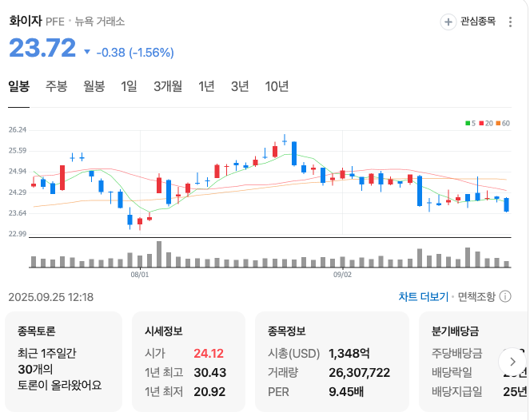Viewport: 530px width, 420px height.
Task: Click the 1년 최저 value 20.92
Action: coord(209,392)
